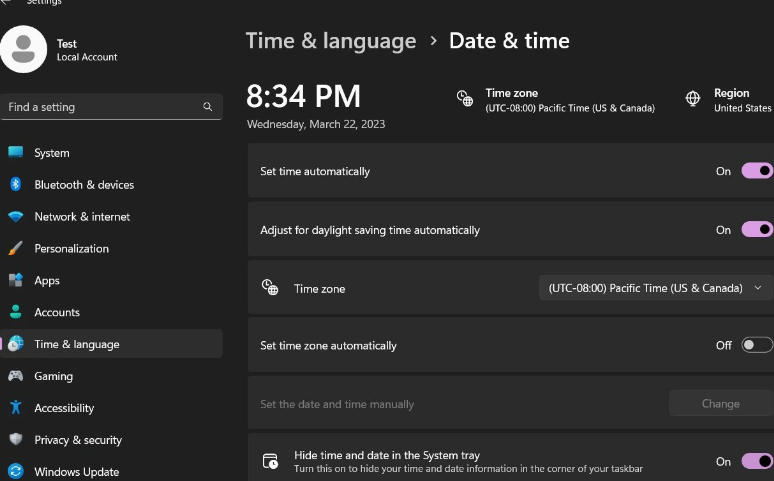Click the Apps icon in sidebar
Viewport: 774px width, 481px height.
pos(15,281)
